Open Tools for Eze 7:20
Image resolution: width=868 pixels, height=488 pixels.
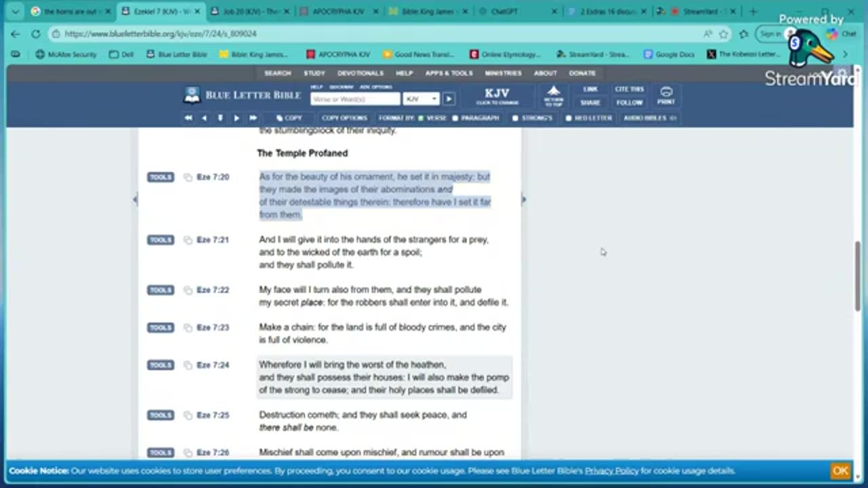click(x=160, y=178)
